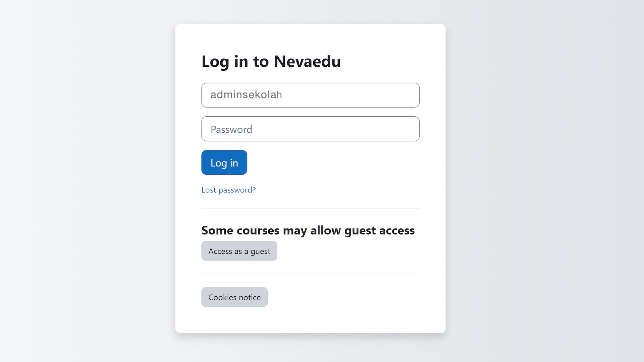Enter guest mode via Access as a guest
Viewport: 644px width, 362px height.
[x=239, y=251]
